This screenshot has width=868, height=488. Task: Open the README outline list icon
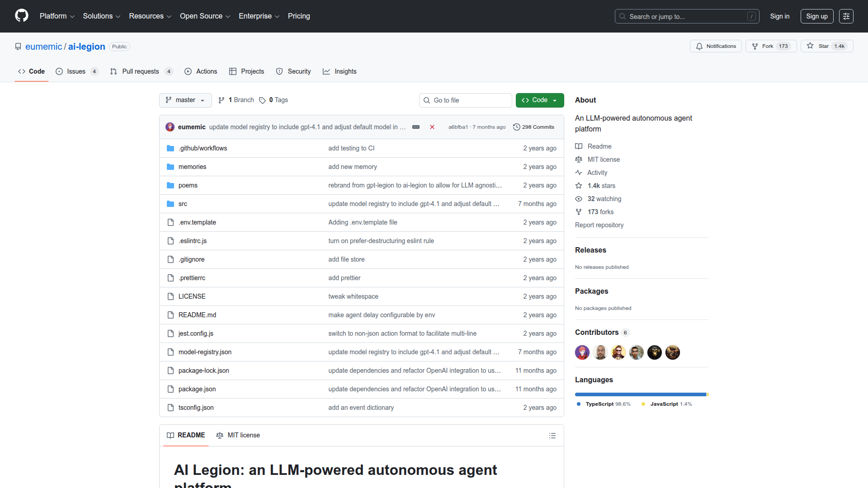click(x=552, y=436)
